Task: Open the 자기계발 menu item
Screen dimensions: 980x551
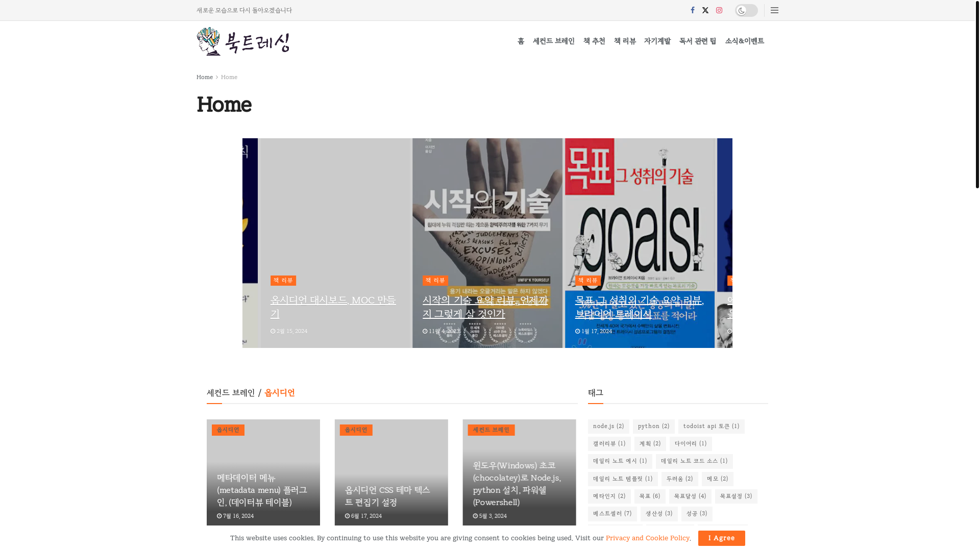Action: click(x=657, y=41)
